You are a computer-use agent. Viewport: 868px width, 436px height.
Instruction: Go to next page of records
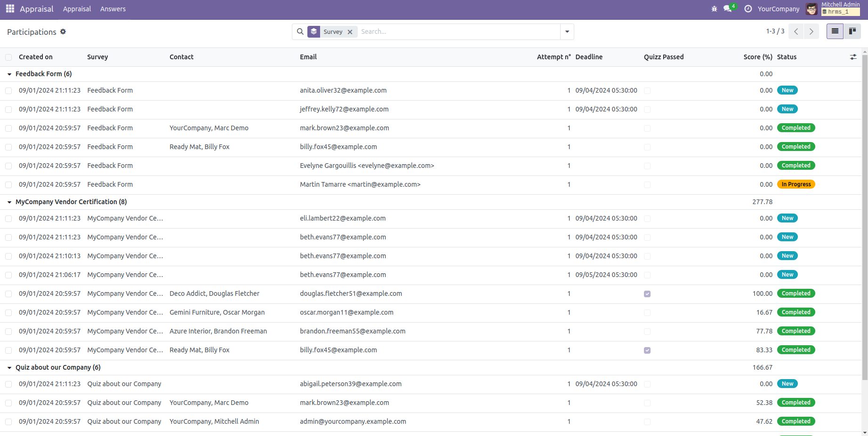pos(811,32)
